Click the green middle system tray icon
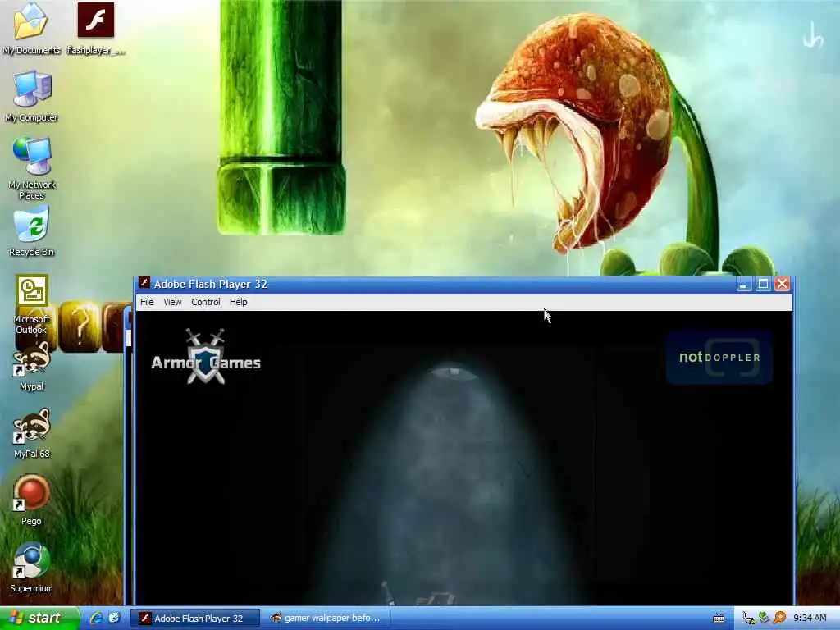Screen dimensions: 840x630 click(x=765, y=619)
